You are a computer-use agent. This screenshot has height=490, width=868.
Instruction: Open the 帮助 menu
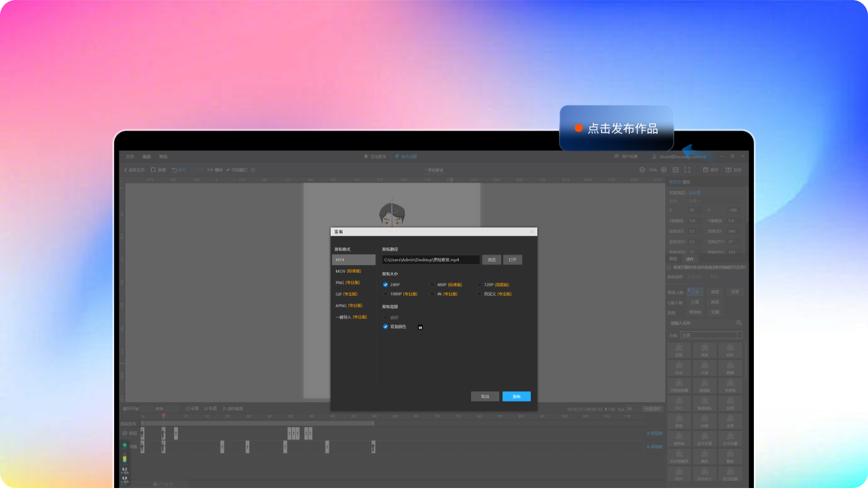[x=163, y=157]
